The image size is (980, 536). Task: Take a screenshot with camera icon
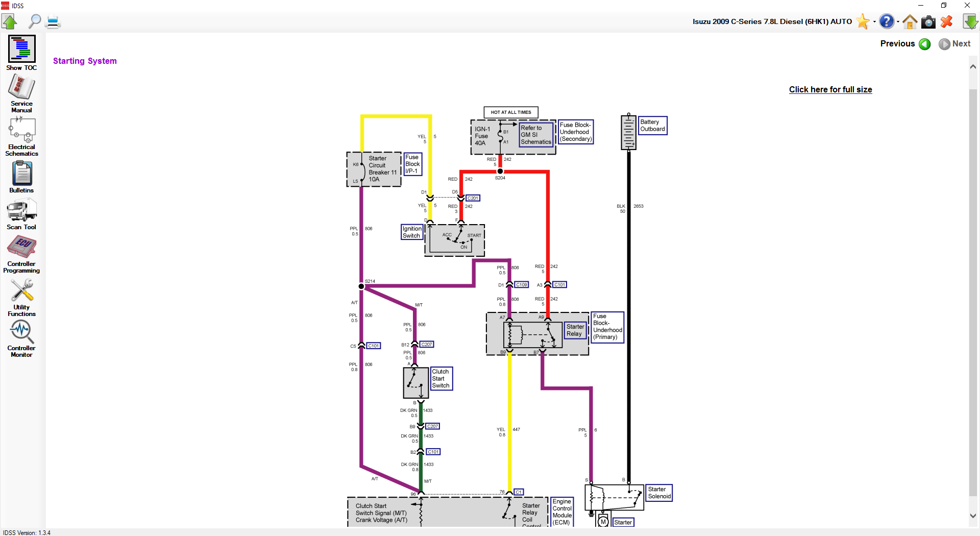tap(928, 22)
